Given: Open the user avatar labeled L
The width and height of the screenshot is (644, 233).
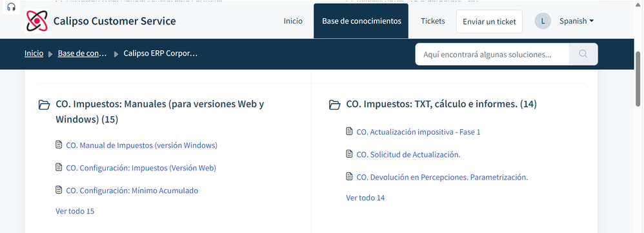Looking at the screenshot, I should coord(543,21).
